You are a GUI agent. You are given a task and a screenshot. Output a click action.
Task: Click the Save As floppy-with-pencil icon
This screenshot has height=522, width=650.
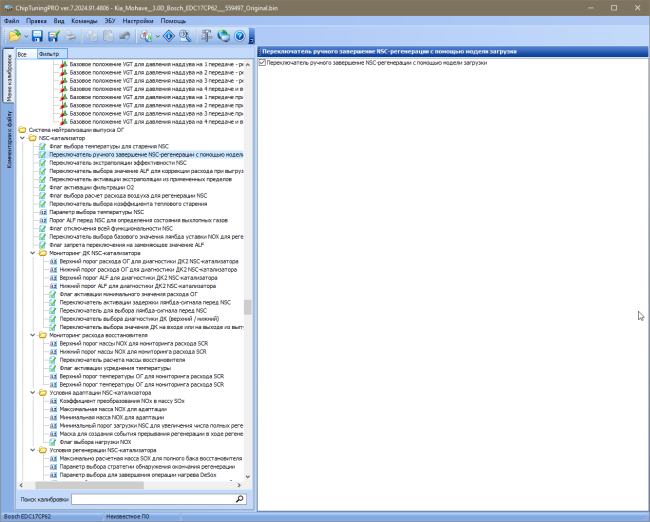(53, 36)
